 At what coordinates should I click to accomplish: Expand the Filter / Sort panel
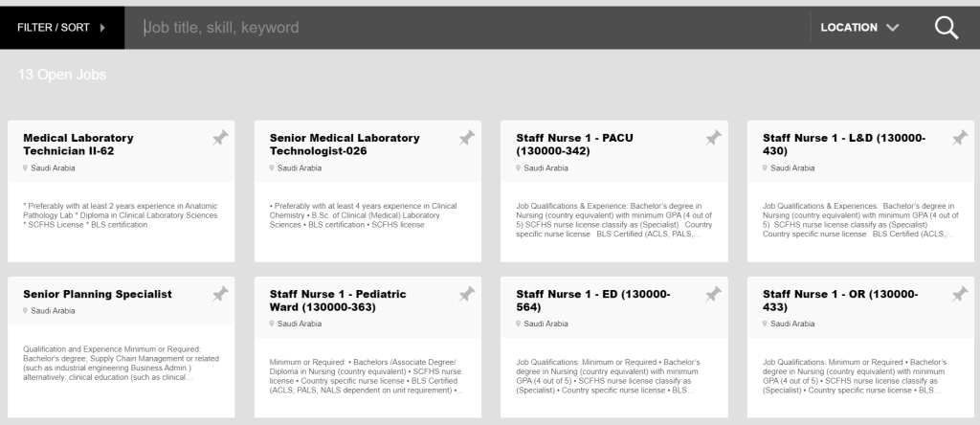[x=61, y=28]
